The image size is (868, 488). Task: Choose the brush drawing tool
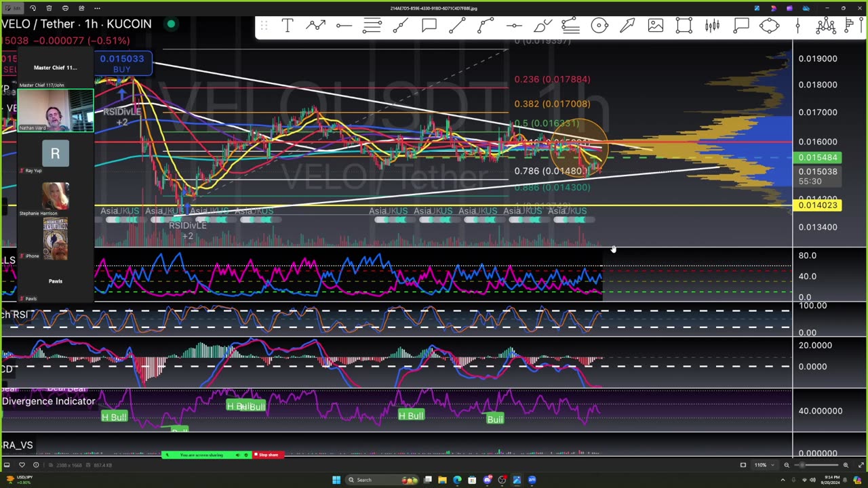click(542, 26)
